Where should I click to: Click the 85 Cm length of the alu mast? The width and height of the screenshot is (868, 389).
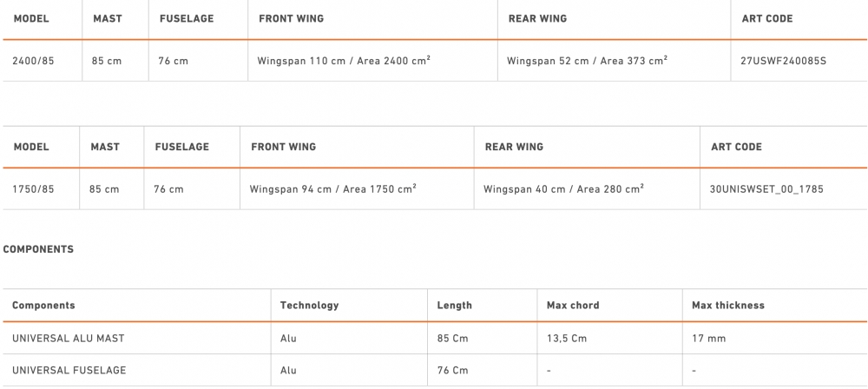[453, 339]
